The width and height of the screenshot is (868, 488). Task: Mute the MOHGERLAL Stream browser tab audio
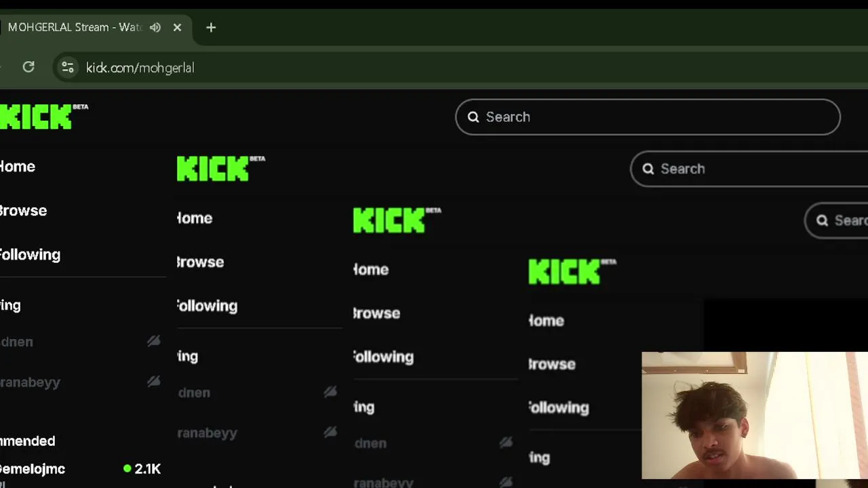coord(155,27)
